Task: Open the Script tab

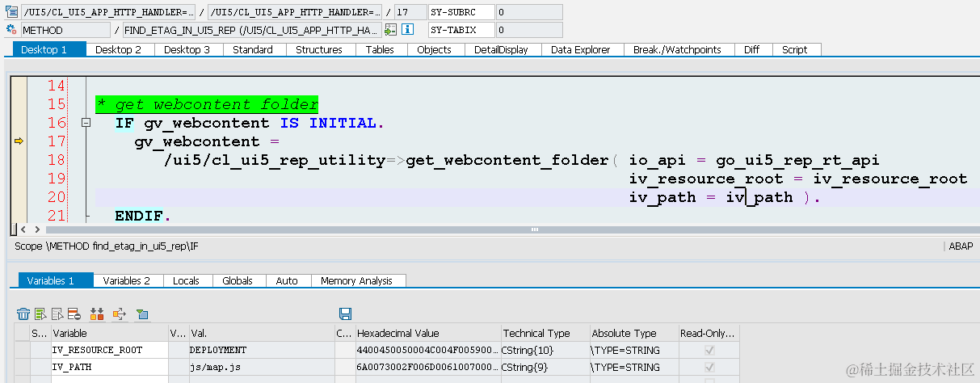Action: (795, 49)
